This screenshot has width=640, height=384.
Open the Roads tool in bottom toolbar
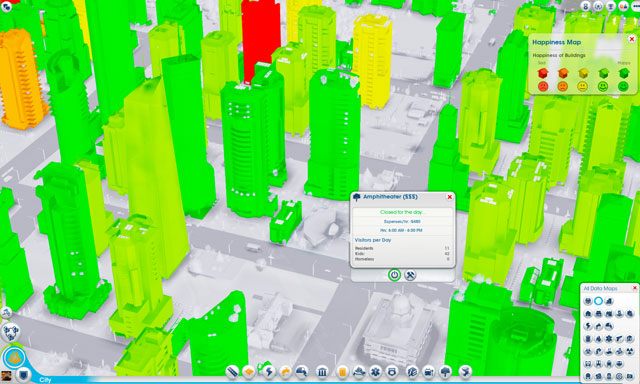[232, 372]
